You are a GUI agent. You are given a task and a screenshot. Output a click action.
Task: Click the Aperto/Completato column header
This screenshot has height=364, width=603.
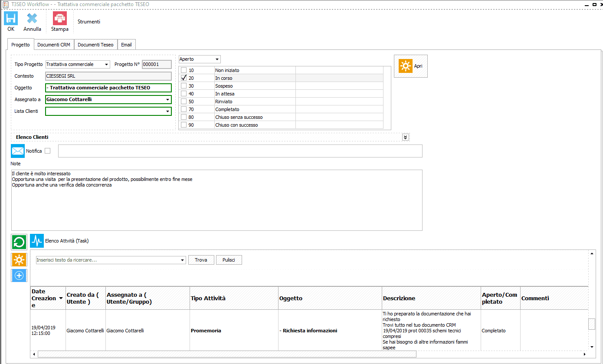point(500,298)
